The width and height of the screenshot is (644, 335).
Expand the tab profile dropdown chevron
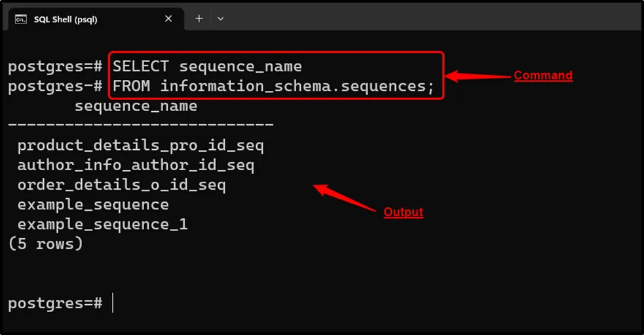pyautogui.click(x=221, y=19)
